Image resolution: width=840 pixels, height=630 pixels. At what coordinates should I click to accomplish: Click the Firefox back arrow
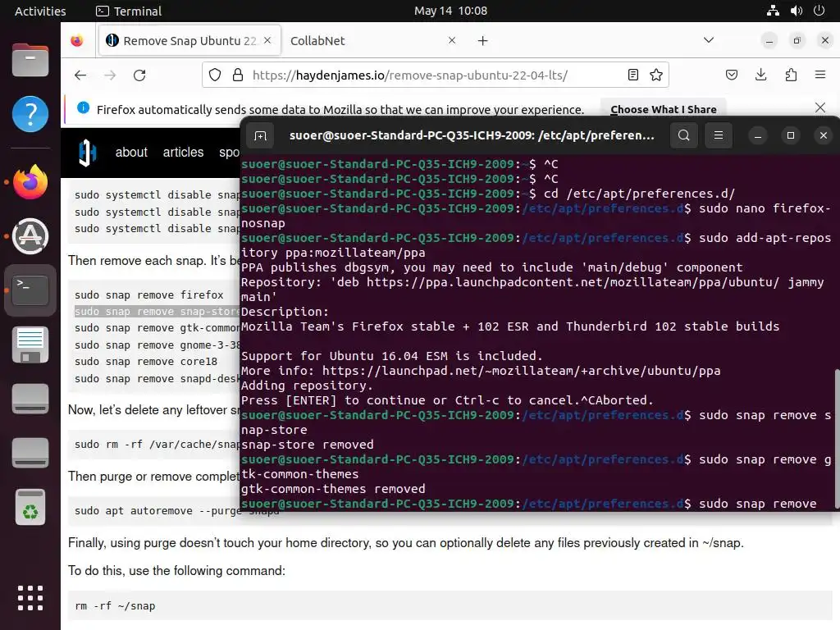coord(80,75)
